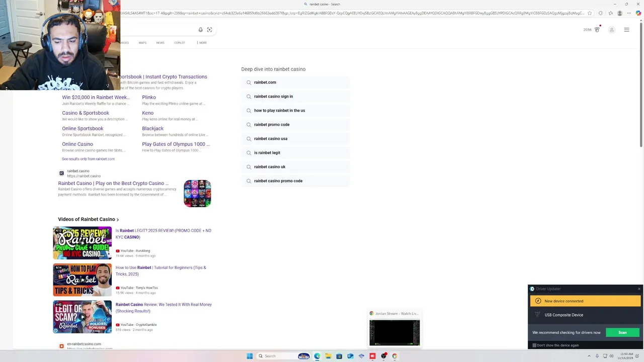Click the Scan button in Driver Updater

coord(622,332)
